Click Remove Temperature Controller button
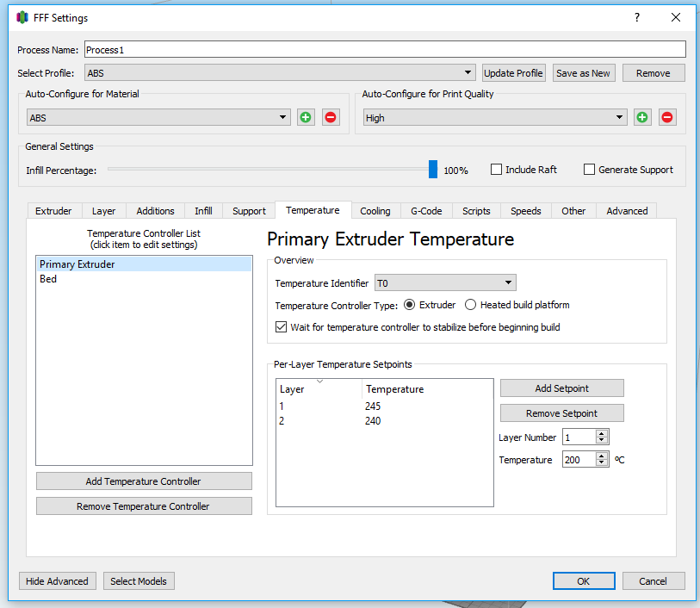 [144, 506]
